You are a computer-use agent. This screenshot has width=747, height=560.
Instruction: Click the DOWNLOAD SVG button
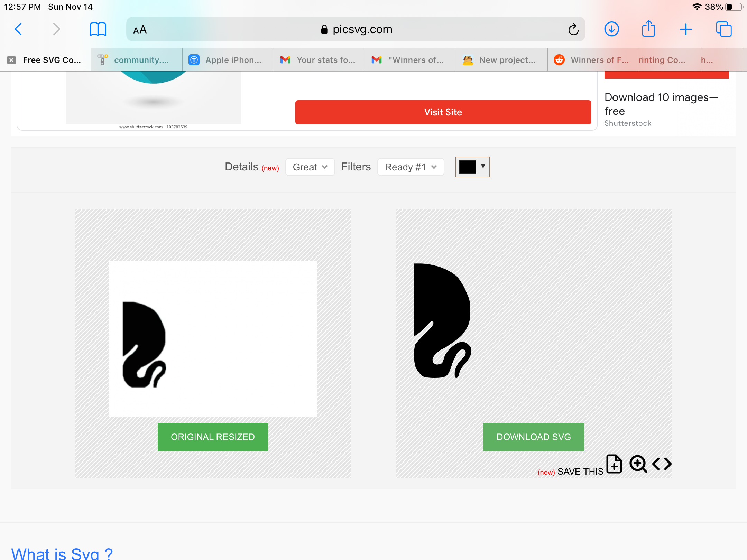click(534, 437)
